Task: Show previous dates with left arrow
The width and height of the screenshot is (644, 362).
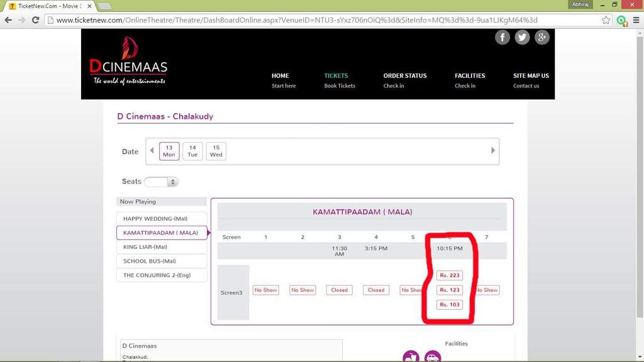Action: pyautogui.click(x=152, y=150)
